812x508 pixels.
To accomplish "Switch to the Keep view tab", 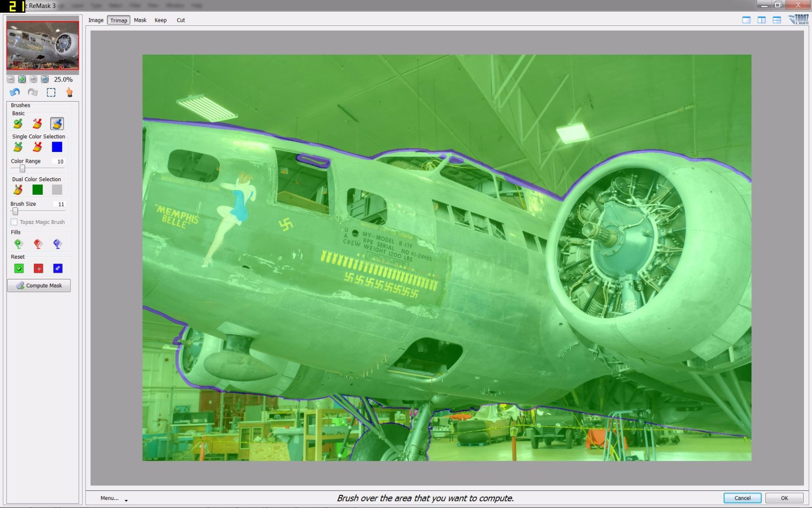I will [x=161, y=20].
